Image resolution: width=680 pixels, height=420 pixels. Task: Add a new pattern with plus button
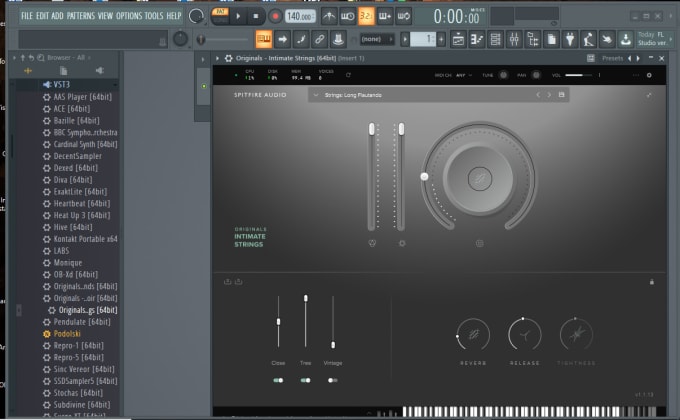tap(441, 39)
